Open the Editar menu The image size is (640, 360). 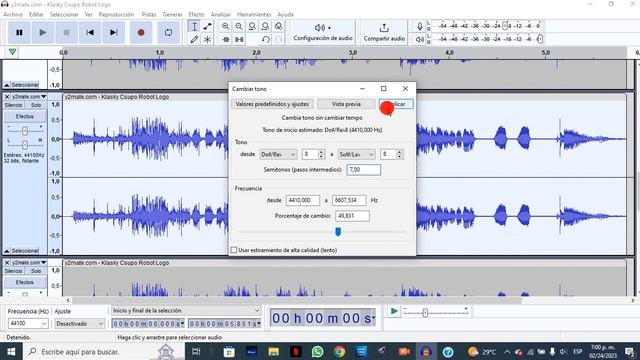36,14
